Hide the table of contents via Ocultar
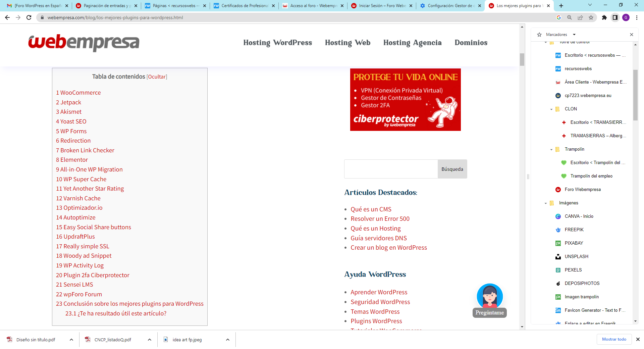Image resolution: width=644 pixels, height=349 pixels. pyautogui.click(x=157, y=77)
